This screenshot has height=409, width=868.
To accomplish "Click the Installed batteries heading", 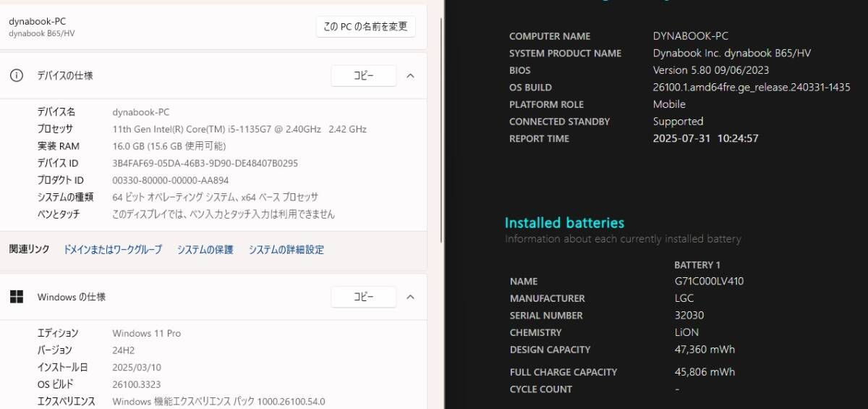I will pyautogui.click(x=564, y=223).
